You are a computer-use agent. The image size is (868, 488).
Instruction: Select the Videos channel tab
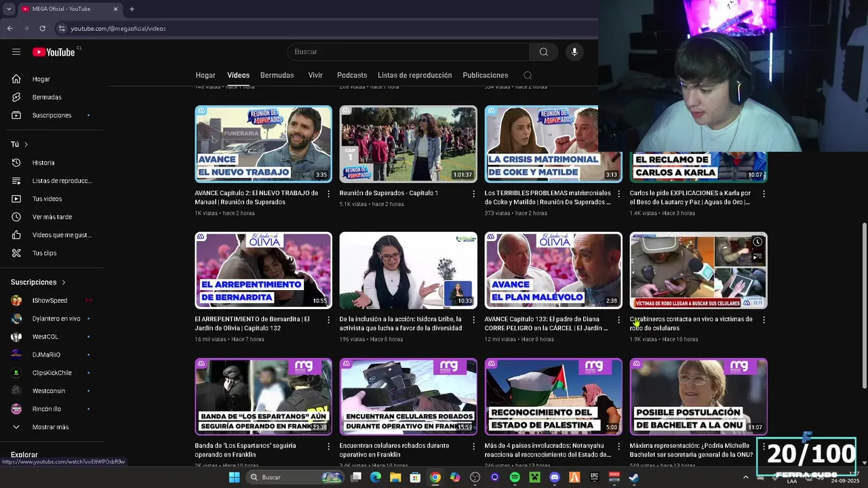pos(239,75)
